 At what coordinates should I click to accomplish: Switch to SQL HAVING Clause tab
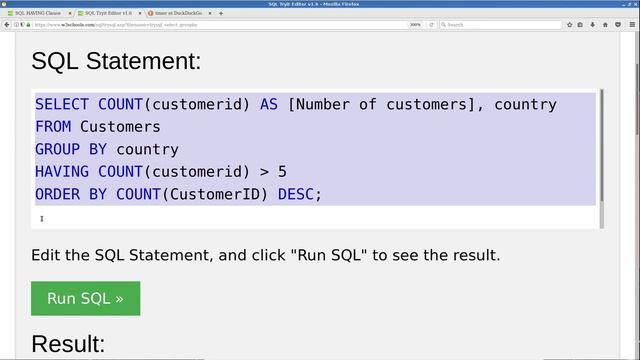click(x=38, y=13)
